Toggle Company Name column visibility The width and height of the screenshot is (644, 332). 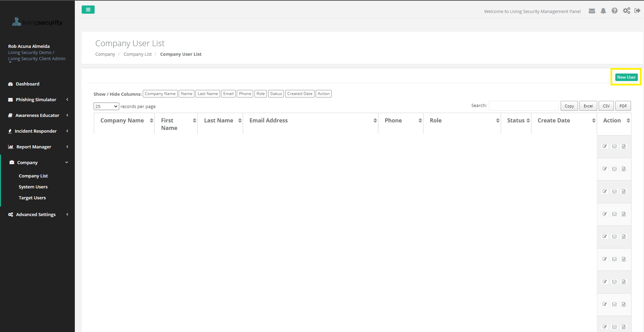click(x=160, y=94)
